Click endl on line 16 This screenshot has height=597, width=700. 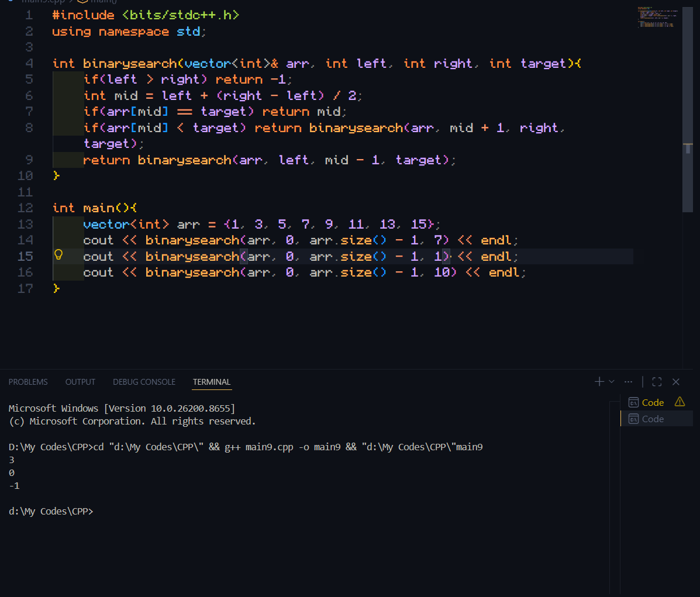coord(504,272)
